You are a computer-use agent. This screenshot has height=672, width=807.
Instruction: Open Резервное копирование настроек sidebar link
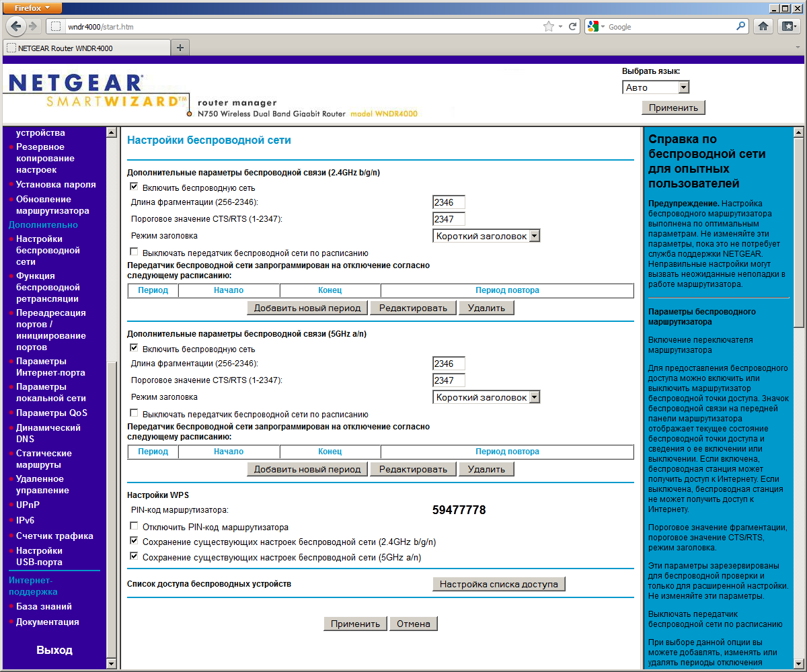click(x=45, y=158)
